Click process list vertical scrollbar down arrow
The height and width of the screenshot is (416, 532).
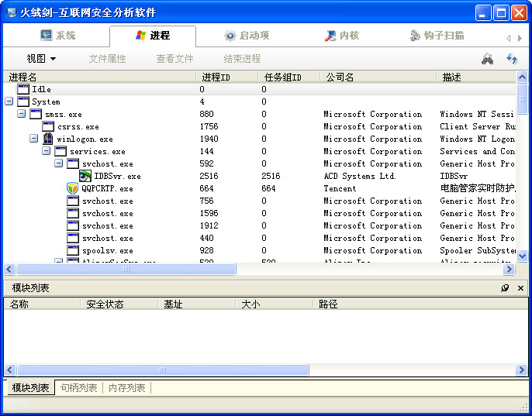click(522, 256)
